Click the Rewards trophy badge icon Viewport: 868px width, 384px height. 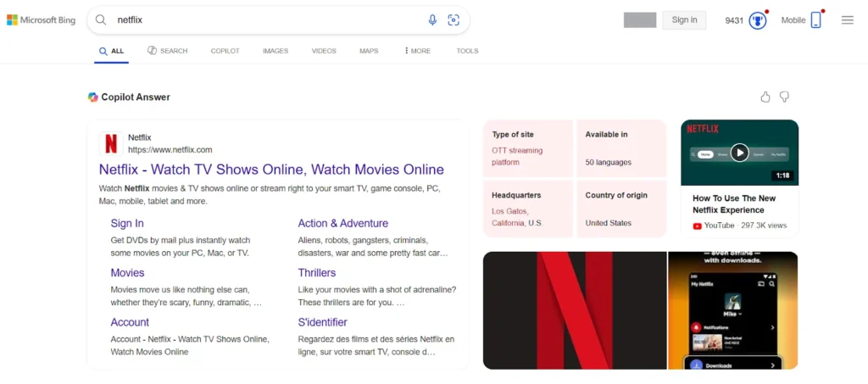757,20
